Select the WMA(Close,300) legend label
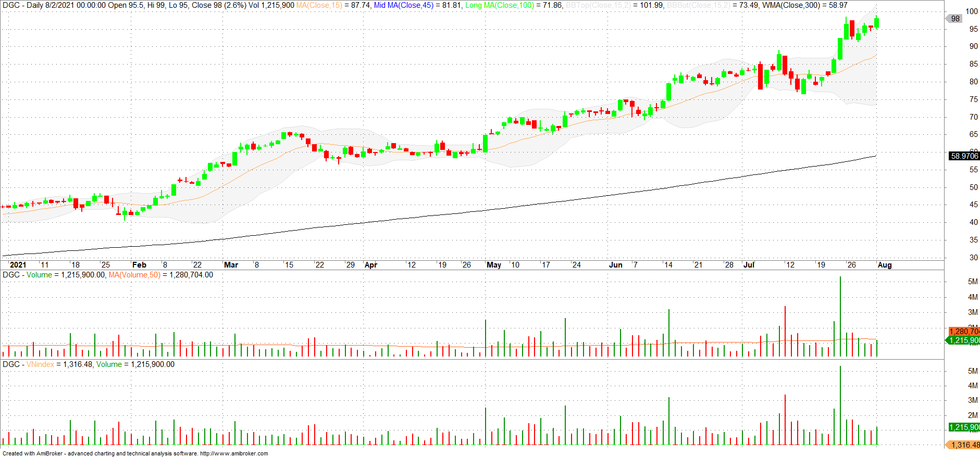980x457 pixels. [x=791, y=5]
